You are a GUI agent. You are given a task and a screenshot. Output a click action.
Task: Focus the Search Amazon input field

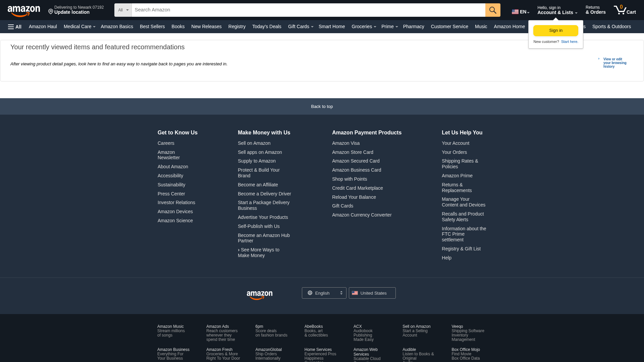[308, 10]
